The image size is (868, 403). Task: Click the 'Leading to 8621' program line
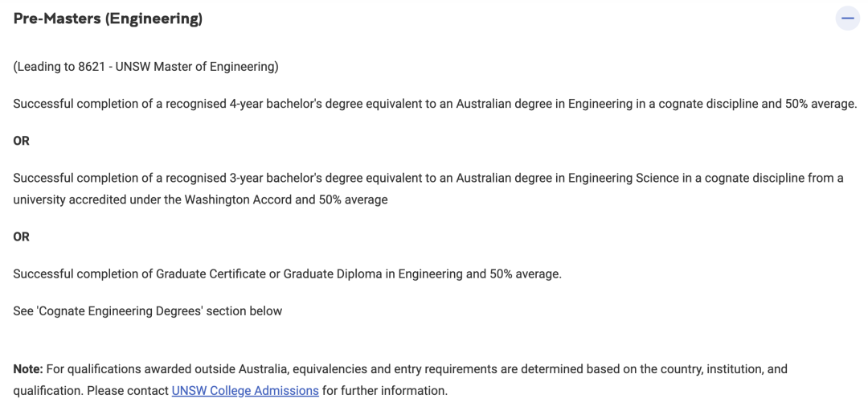point(145,67)
